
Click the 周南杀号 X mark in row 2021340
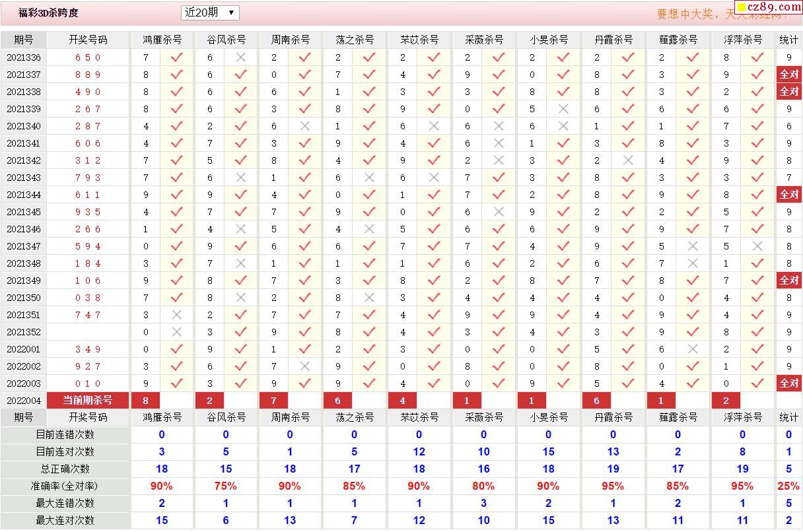click(x=304, y=126)
